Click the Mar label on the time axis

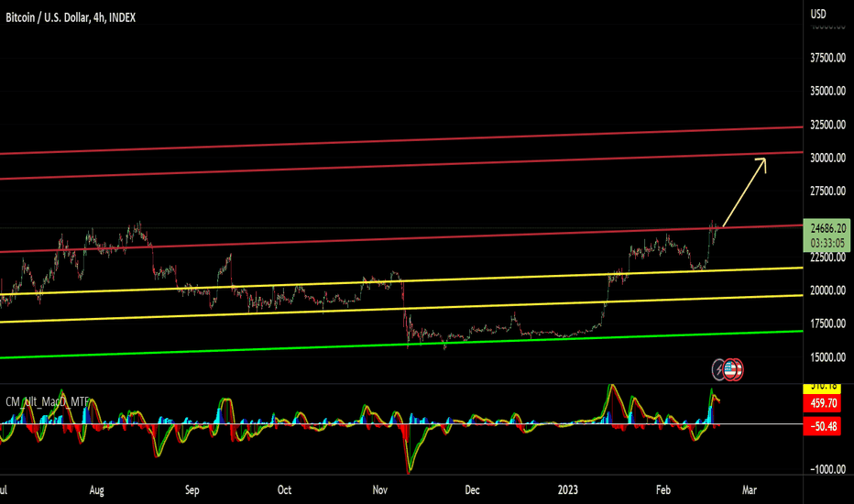(x=750, y=490)
